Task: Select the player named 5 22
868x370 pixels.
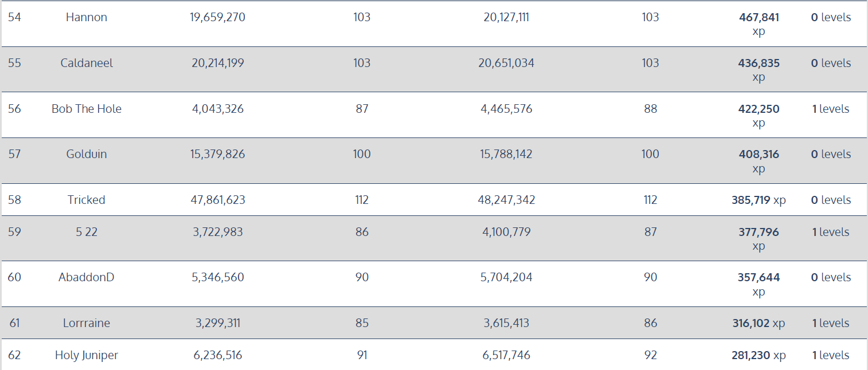Action: [x=87, y=232]
